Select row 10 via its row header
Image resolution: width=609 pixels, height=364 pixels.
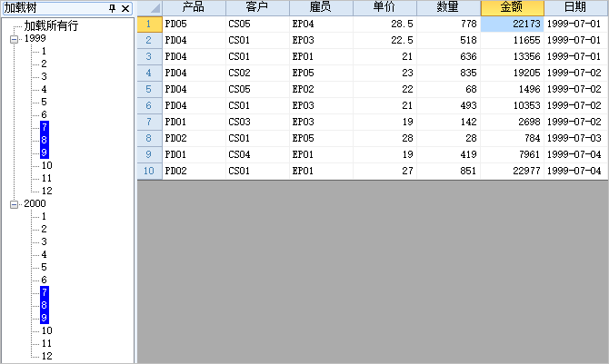pyautogui.click(x=149, y=171)
